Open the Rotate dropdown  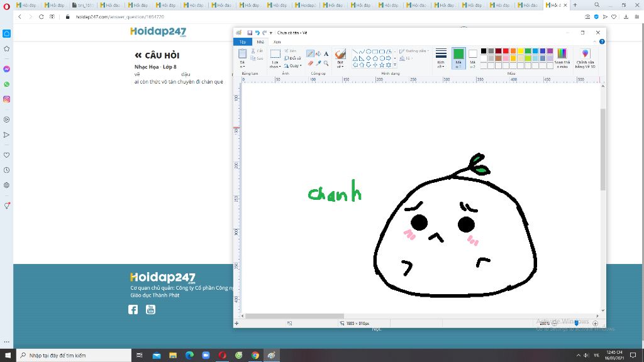(293, 65)
